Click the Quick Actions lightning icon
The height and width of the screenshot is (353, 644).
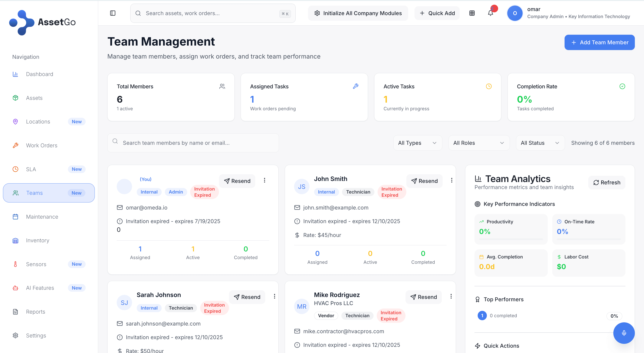coord(477,346)
